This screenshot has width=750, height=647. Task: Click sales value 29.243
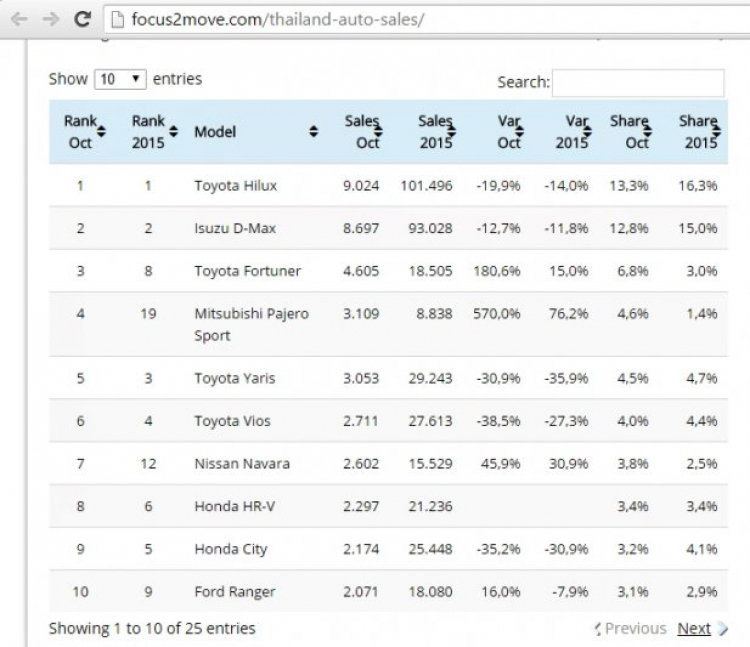coord(430,378)
